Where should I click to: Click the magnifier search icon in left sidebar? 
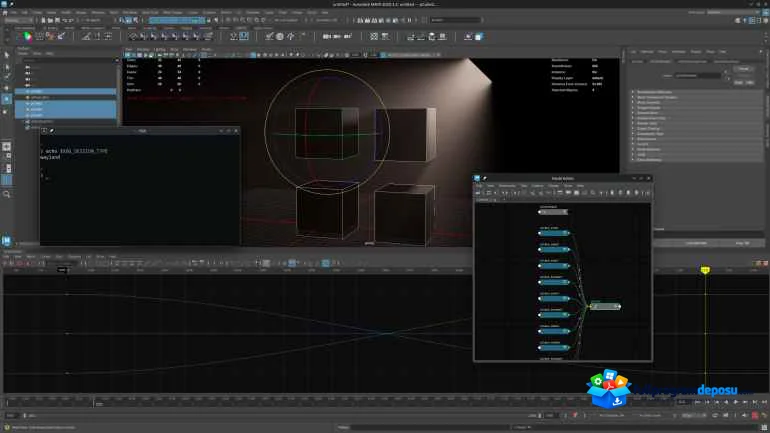pyautogui.click(x=6, y=194)
